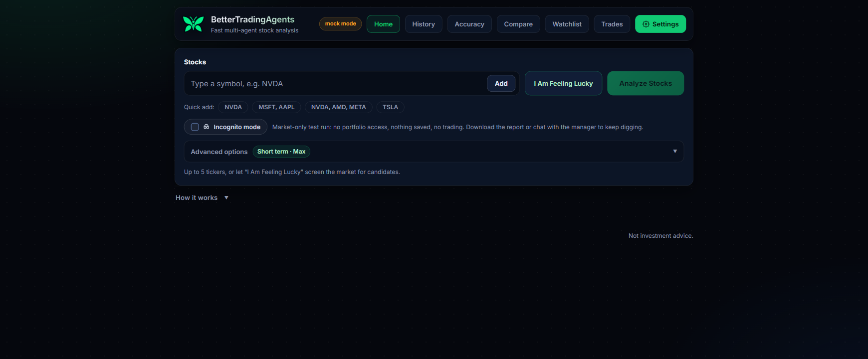868x359 pixels.
Task: Click I Am Feeling Lucky button
Action: [x=563, y=83]
